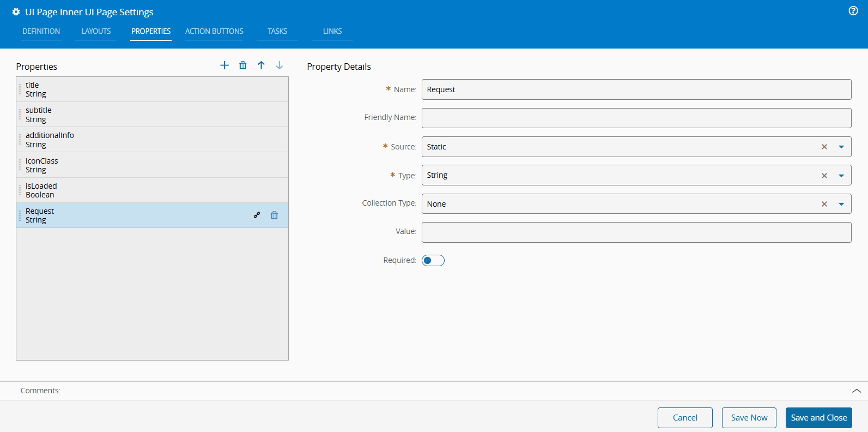Open the Collection Type dropdown arrow
The image size is (868, 432).
(841, 204)
